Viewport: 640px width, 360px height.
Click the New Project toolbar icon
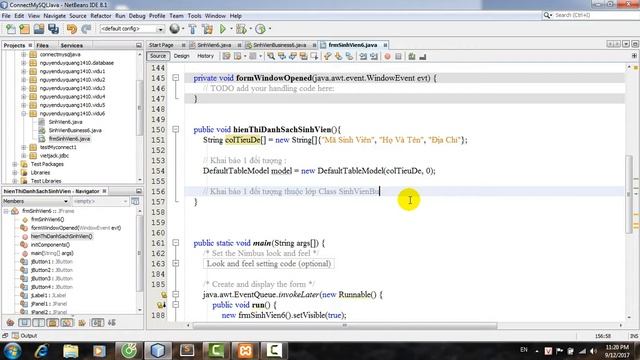coord(25,29)
